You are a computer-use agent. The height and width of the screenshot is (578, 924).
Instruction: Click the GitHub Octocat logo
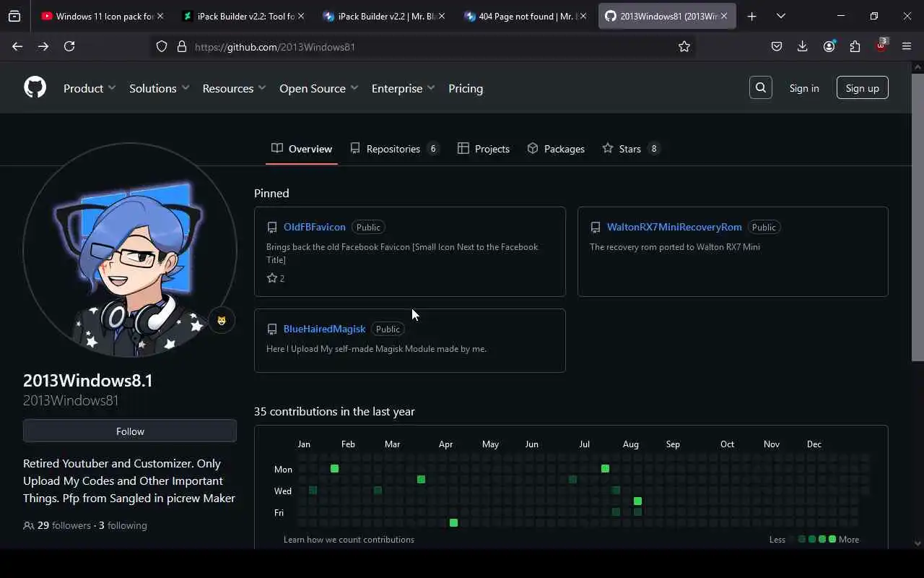(x=35, y=87)
